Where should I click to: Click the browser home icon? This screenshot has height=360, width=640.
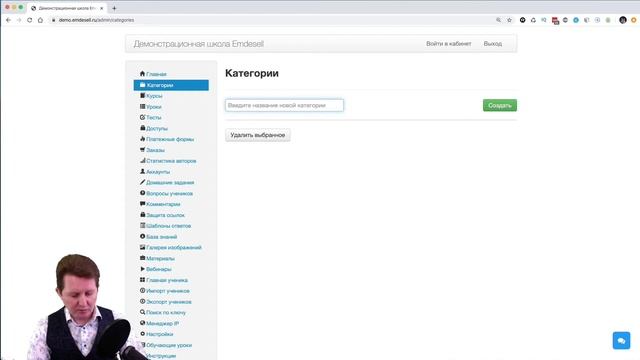pos(40,20)
